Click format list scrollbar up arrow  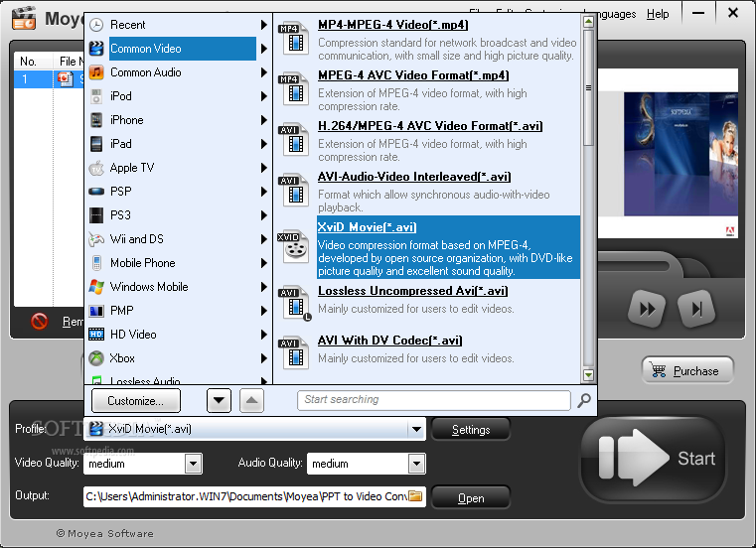588,21
